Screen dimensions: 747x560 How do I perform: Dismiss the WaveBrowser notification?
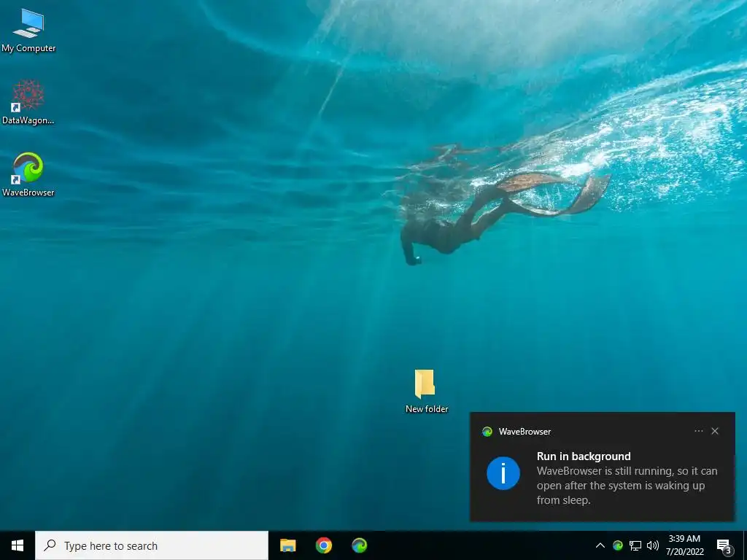pos(715,431)
